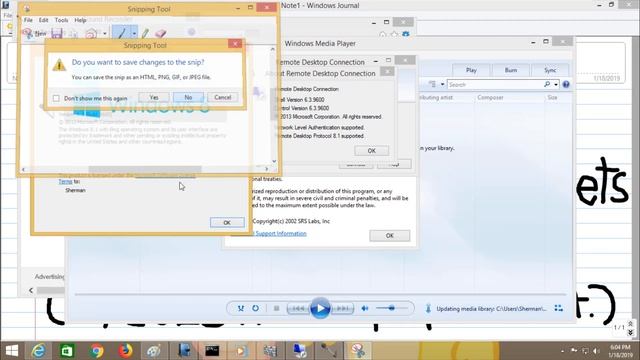The height and width of the screenshot is (360, 640).
Task: Click the Size column header
Action: click(x=552, y=98)
